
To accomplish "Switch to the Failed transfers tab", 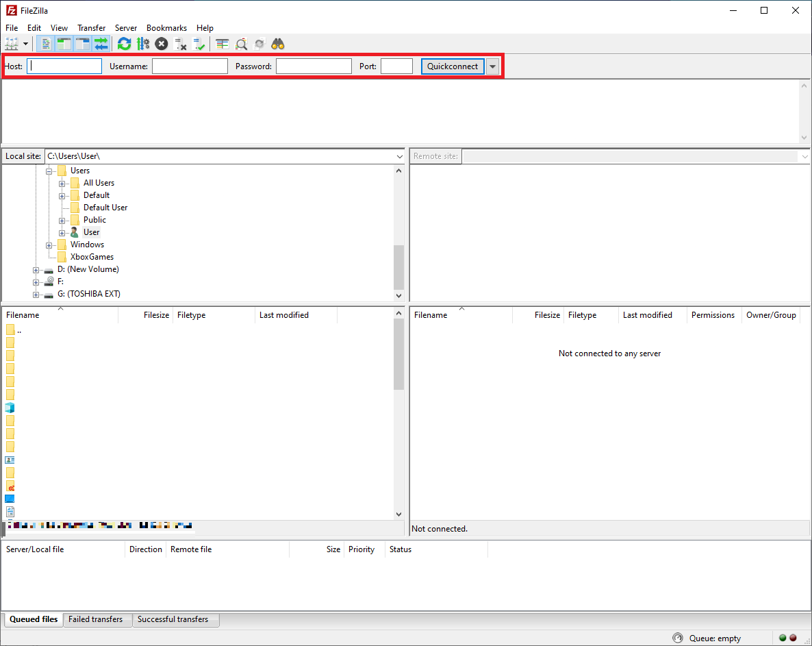I will point(96,619).
